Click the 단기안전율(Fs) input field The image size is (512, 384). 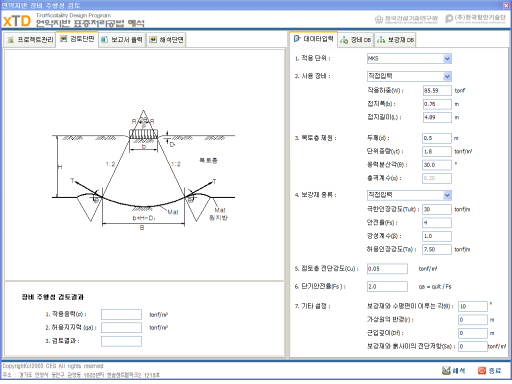pos(387,287)
